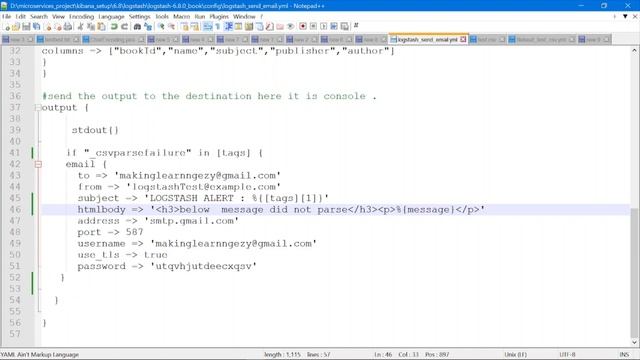Click the line containing 'stdout{}'
This screenshot has height=360, width=640.
(x=95, y=130)
